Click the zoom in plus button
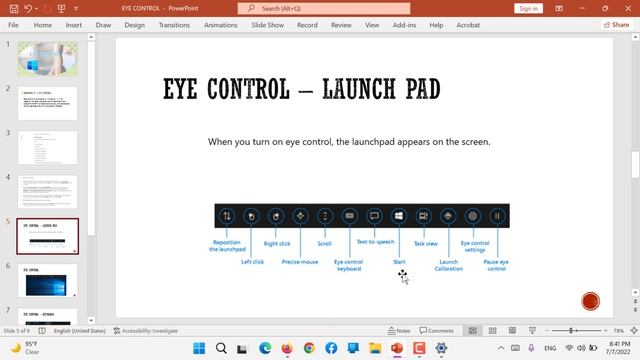The image size is (640, 360). point(606,331)
